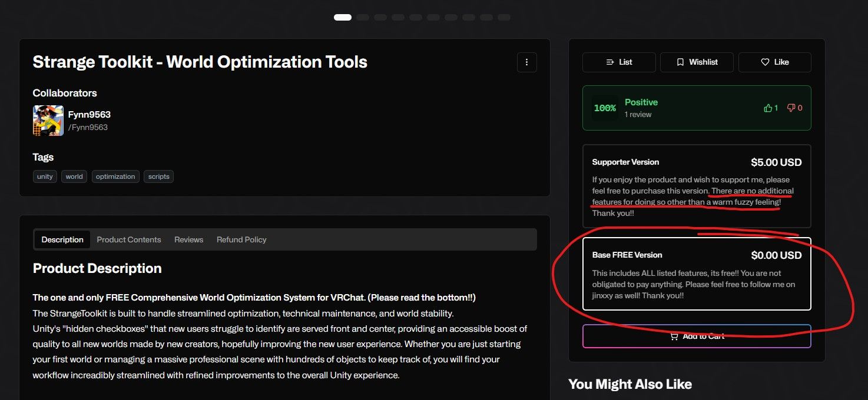The image size is (868, 400).
Task: Switch to the Description tab
Action: (x=62, y=239)
